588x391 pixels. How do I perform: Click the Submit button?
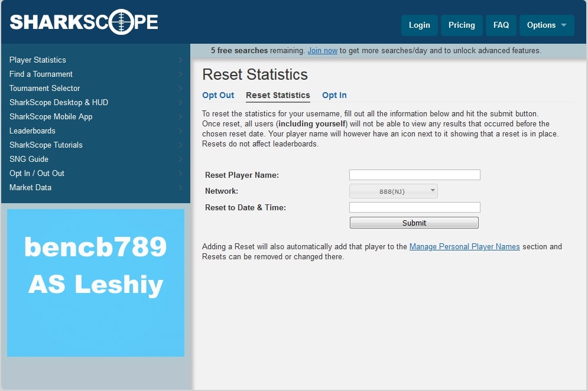414,223
